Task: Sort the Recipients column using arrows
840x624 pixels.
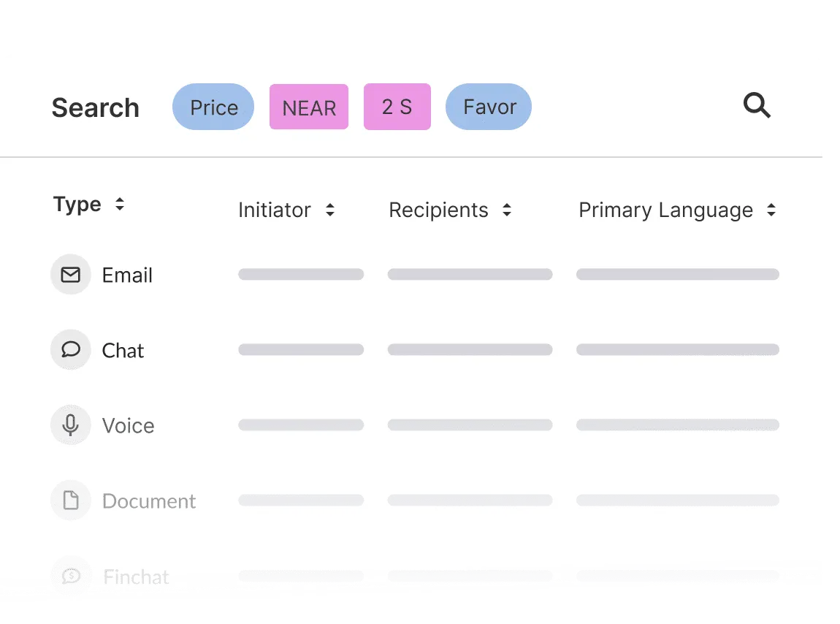Action: (x=507, y=210)
